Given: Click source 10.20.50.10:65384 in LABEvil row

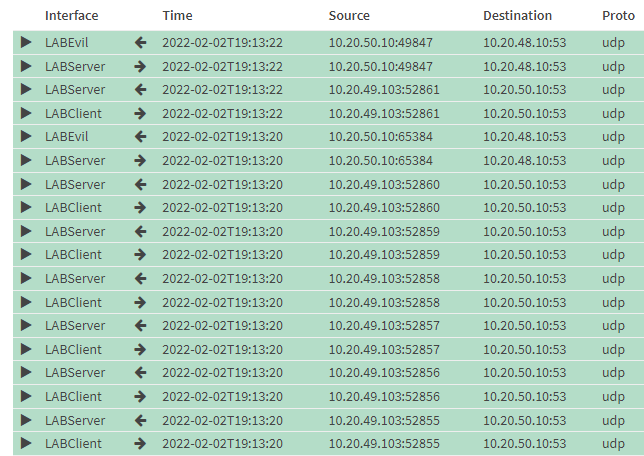Looking at the screenshot, I should point(381,136).
